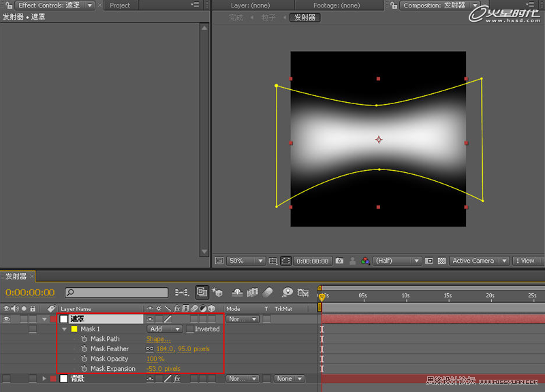This screenshot has height=392, width=545.
Task: Click the Shy layers hide icon
Action: pos(237,293)
